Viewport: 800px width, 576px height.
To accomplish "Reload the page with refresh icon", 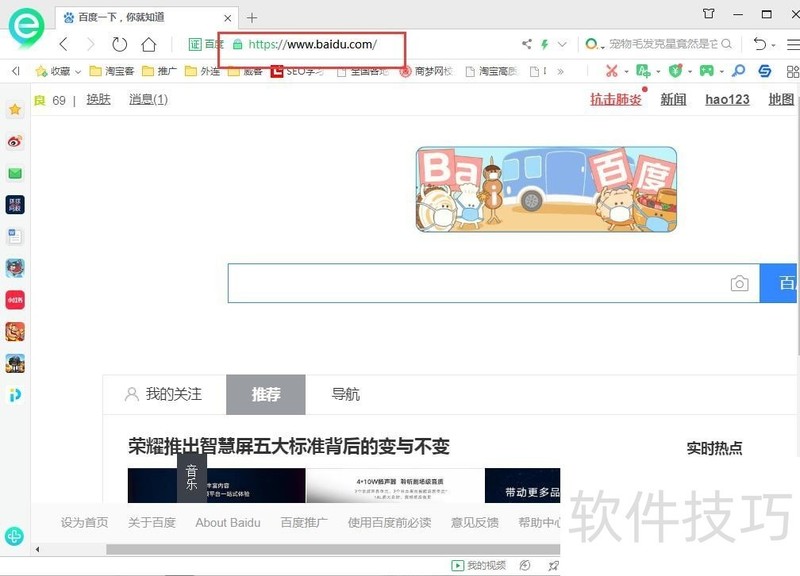I will pos(119,44).
